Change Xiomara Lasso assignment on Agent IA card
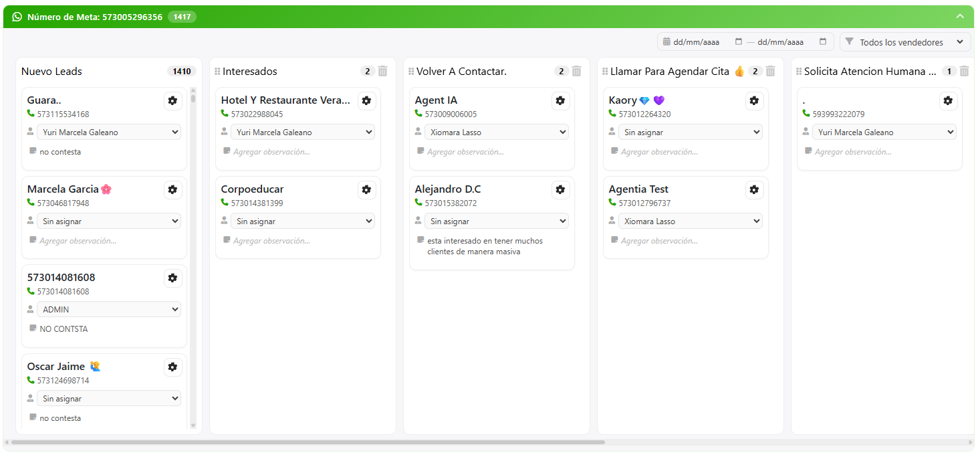 (x=497, y=132)
